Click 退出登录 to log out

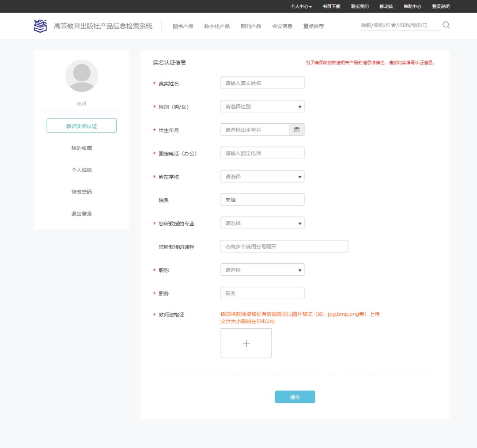pos(82,214)
